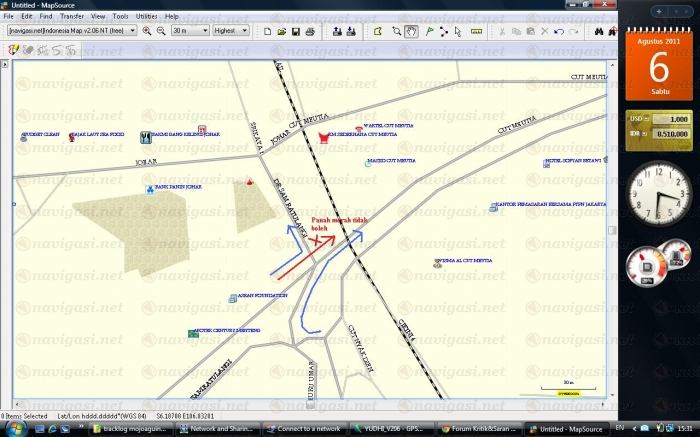Select the Route tool

(443, 31)
